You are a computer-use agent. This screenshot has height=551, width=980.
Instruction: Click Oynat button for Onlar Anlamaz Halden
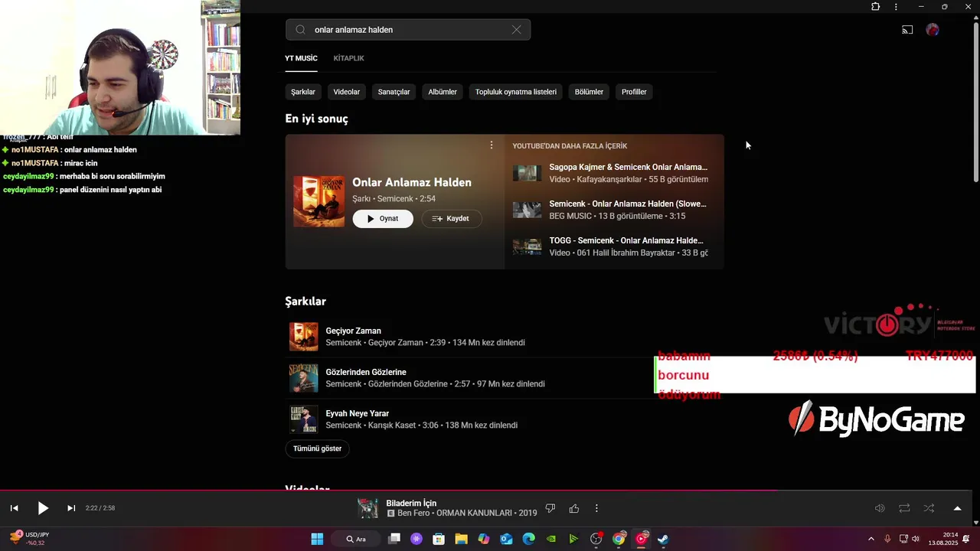tap(383, 219)
